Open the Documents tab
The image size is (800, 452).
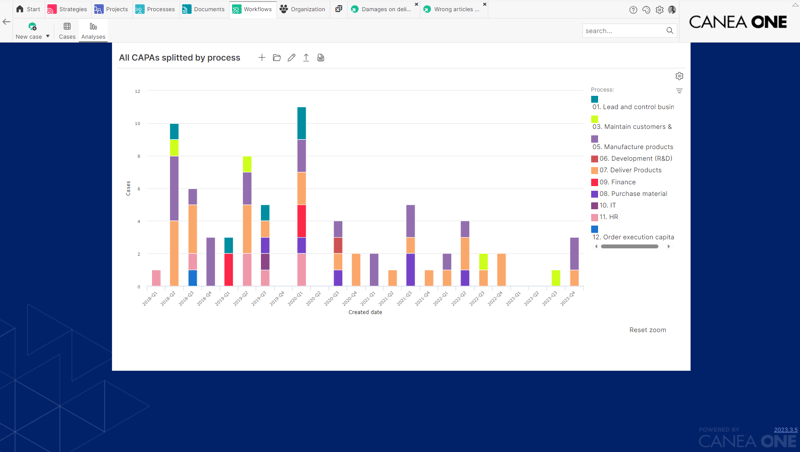pyautogui.click(x=204, y=9)
